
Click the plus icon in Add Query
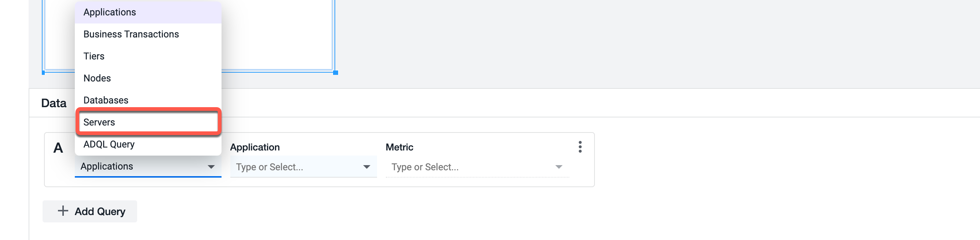point(63,211)
